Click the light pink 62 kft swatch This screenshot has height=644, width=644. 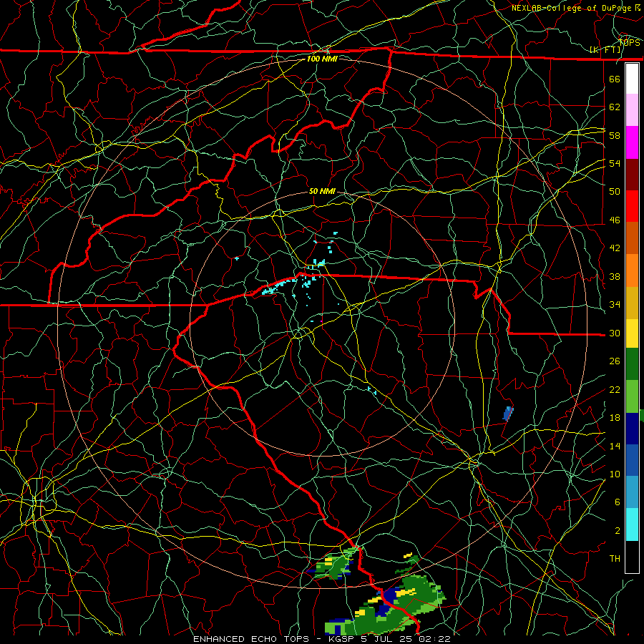[x=632, y=110]
